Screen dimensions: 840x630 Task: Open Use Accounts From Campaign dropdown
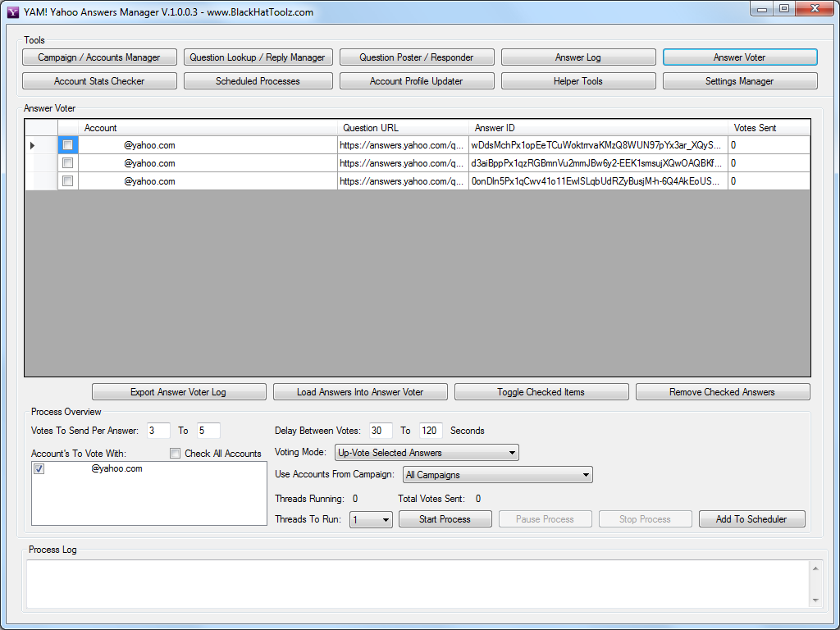498,475
